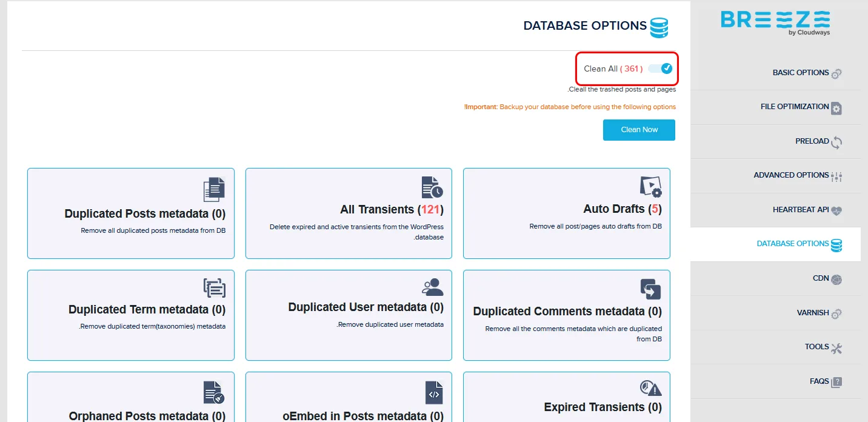This screenshot has height=422, width=868.
Task: Click the Expired Transients warning icon
Action: click(650, 388)
